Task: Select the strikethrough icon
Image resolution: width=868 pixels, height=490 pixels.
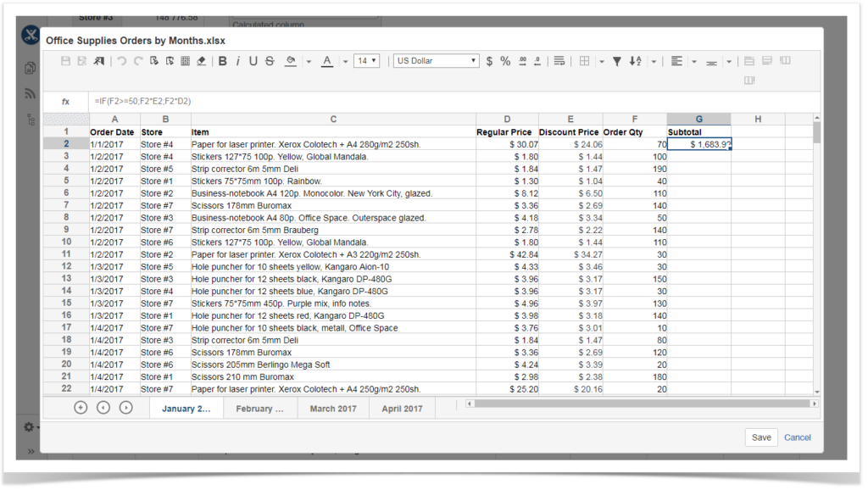Action: (x=270, y=60)
